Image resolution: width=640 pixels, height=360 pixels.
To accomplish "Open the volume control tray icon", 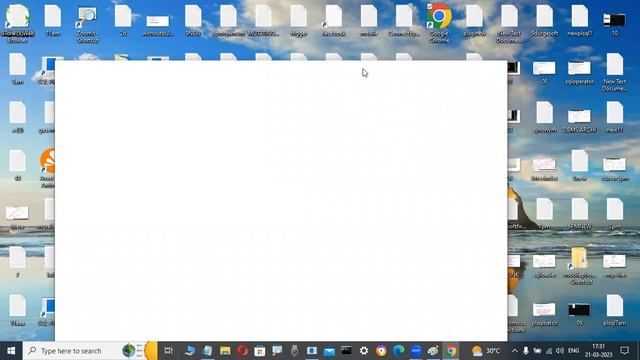I will click(x=560, y=351).
